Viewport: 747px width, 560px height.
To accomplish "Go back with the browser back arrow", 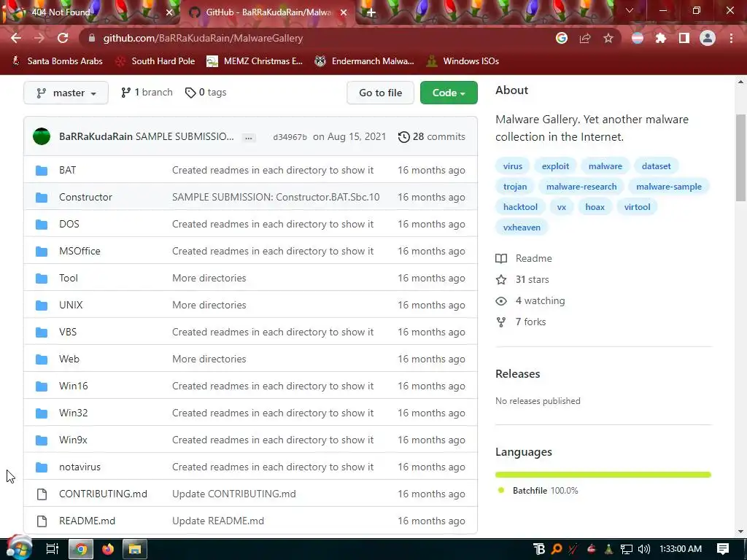I will coord(16,38).
